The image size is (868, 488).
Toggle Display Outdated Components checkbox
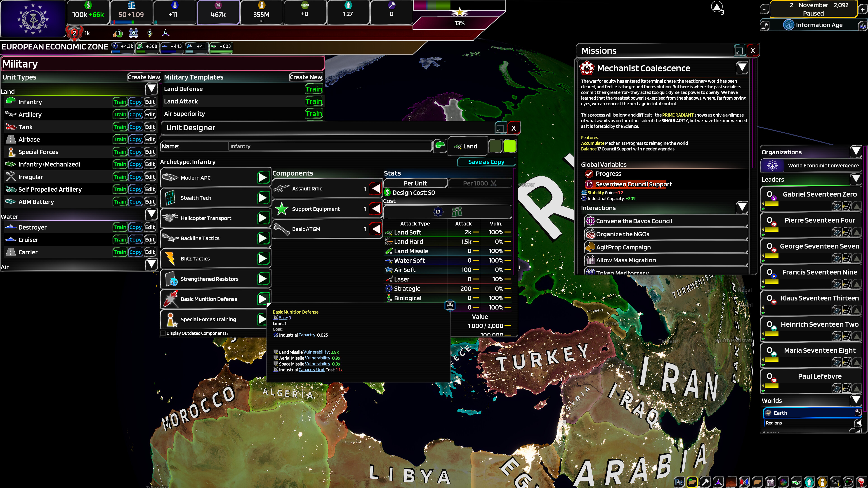pos(163,333)
